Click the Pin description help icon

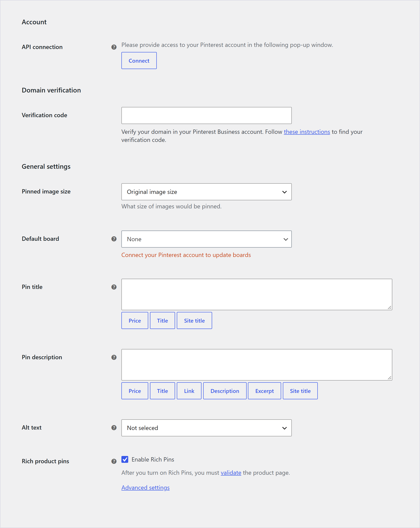pos(114,357)
